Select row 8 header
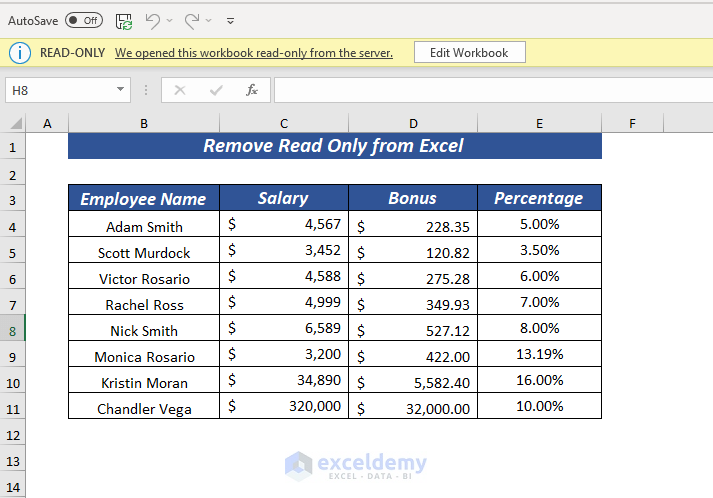 [x=13, y=330]
